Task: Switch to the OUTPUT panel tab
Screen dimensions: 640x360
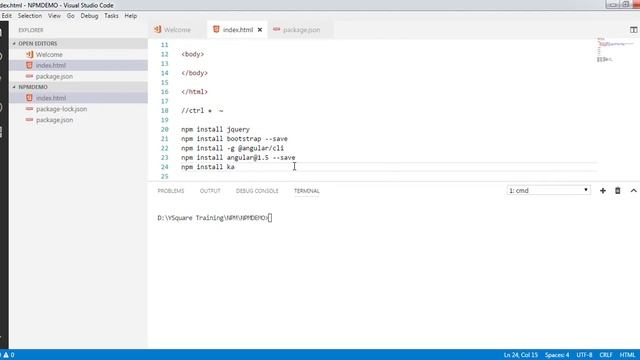Action: click(x=210, y=191)
